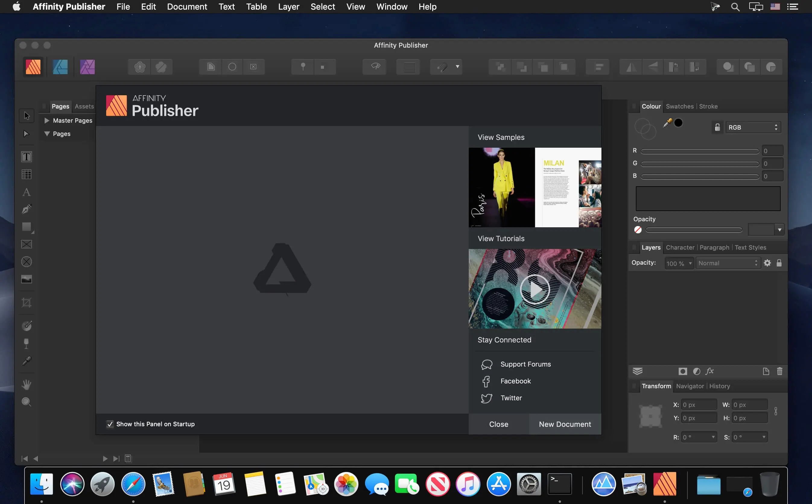
Task: Toggle the layer lock in Layers panel
Action: click(779, 263)
